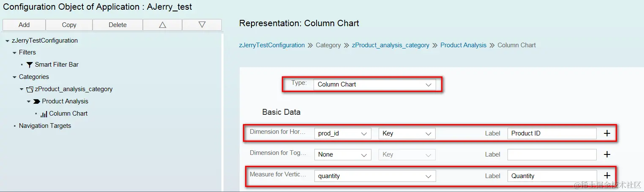Image resolution: width=644 pixels, height=192 pixels.
Task: Click the move up triangle button
Action: click(162, 25)
